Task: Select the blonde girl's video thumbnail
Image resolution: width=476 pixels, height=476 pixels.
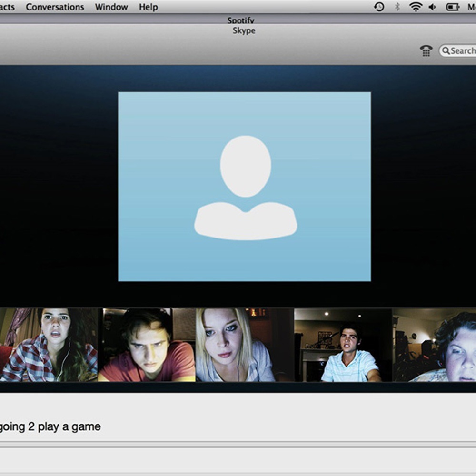Action: (x=245, y=345)
